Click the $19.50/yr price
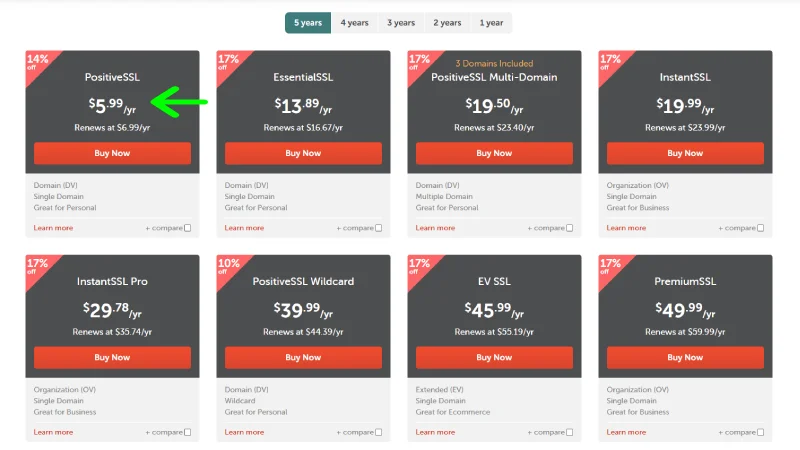This screenshot has height=450, width=800. [x=494, y=106]
